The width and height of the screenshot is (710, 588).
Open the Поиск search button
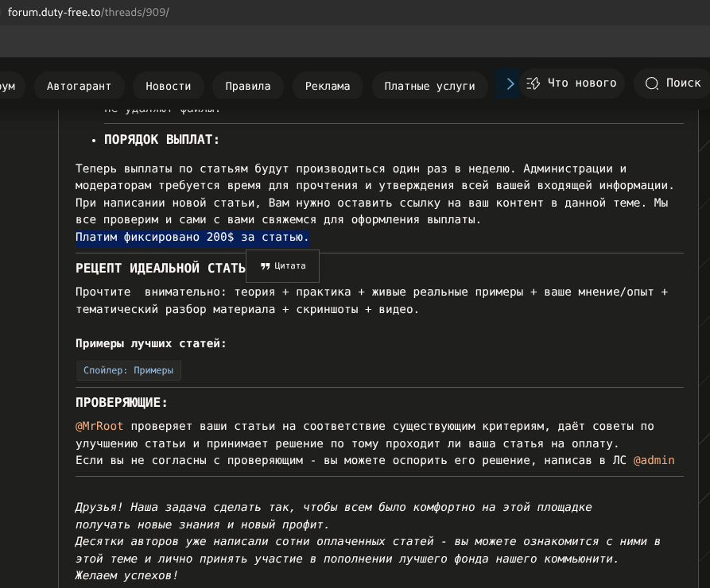[x=673, y=83]
